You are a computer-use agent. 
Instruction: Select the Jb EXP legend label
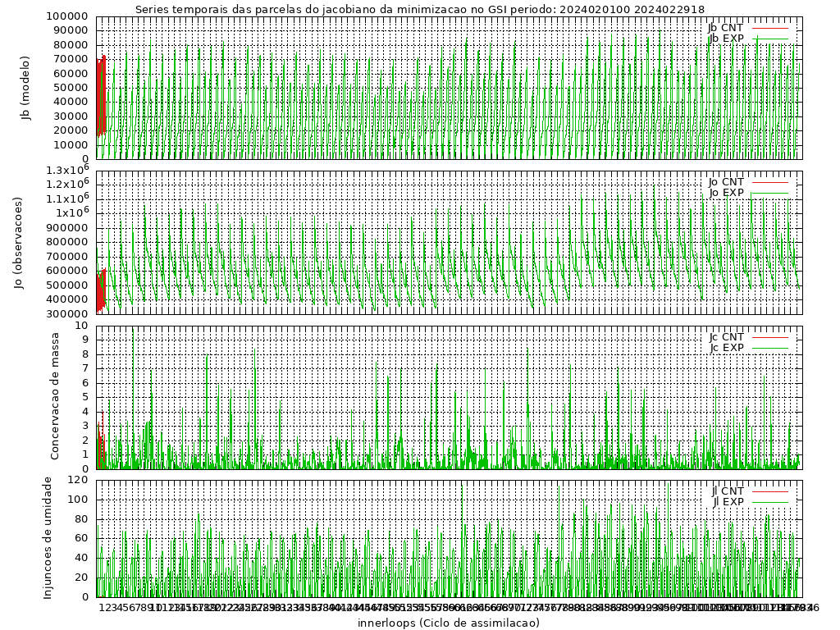[x=725, y=39]
